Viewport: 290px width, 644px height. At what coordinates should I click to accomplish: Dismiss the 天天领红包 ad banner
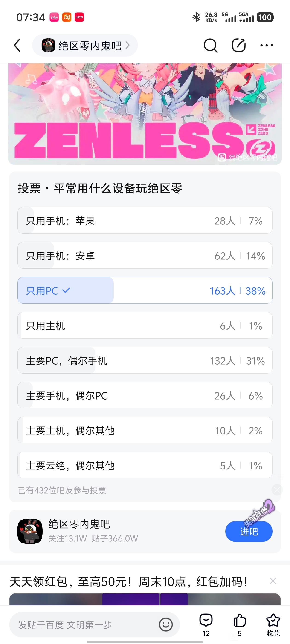click(273, 581)
